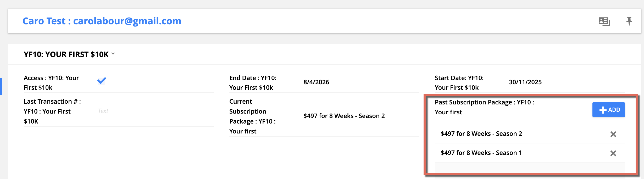
Task: Click the blue left sidebar marker
Action: coord(1,86)
